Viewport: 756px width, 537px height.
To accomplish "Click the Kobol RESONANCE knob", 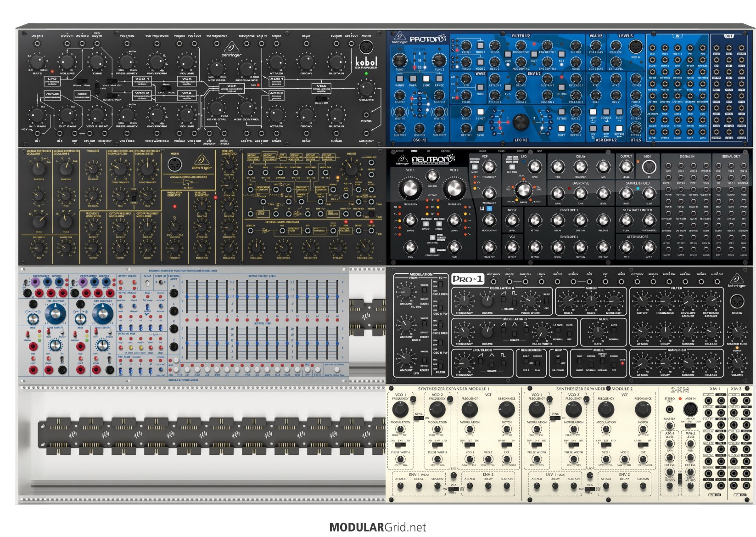I will [x=246, y=68].
